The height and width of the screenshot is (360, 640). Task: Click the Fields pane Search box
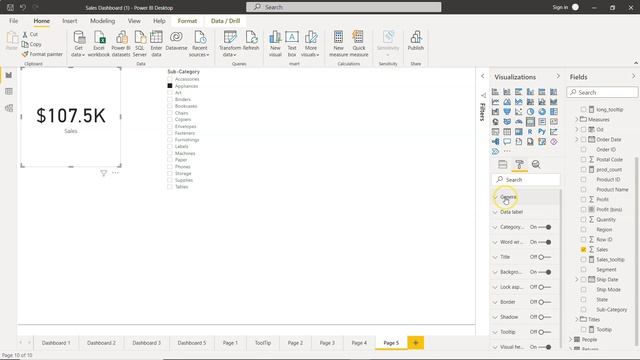click(x=602, y=92)
